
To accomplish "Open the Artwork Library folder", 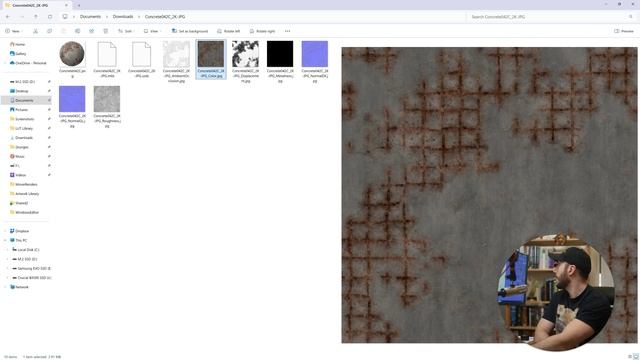I will coord(24,193).
